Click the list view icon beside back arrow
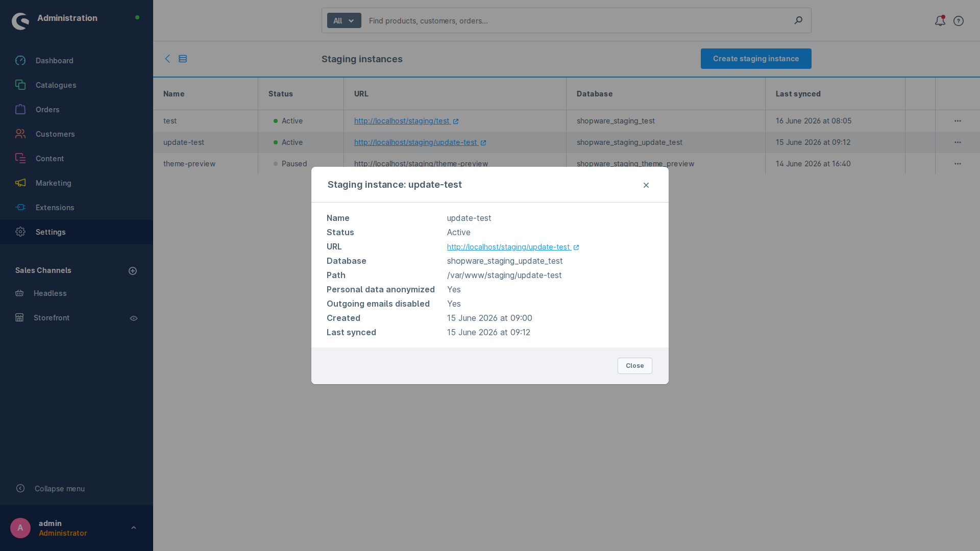The width and height of the screenshot is (980, 551). [183, 59]
